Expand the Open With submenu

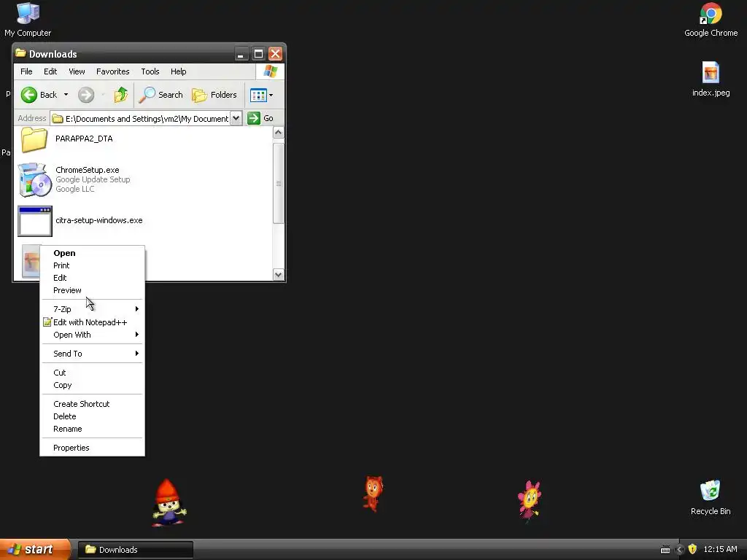[93, 335]
